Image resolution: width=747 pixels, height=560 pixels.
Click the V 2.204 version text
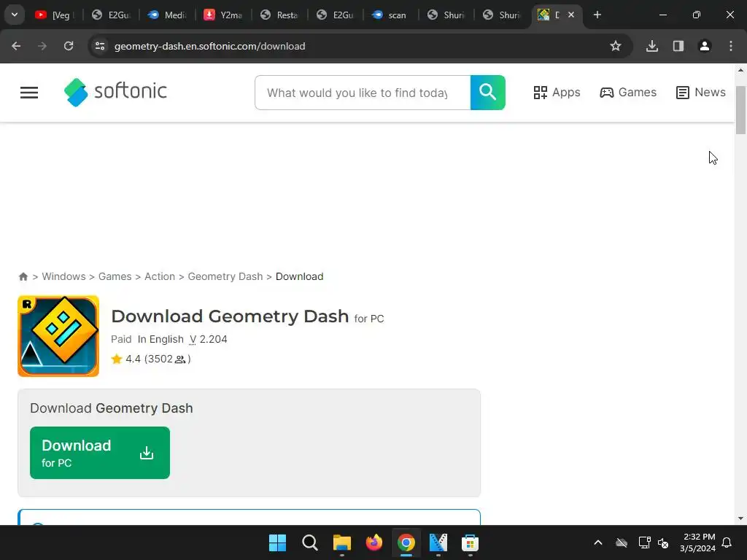pyautogui.click(x=208, y=340)
